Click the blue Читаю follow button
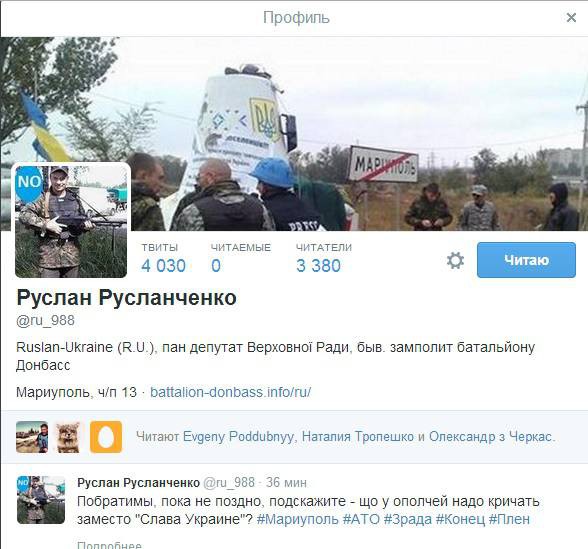Image resolution: width=588 pixels, height=549 pixels. [x=526, y=260]
